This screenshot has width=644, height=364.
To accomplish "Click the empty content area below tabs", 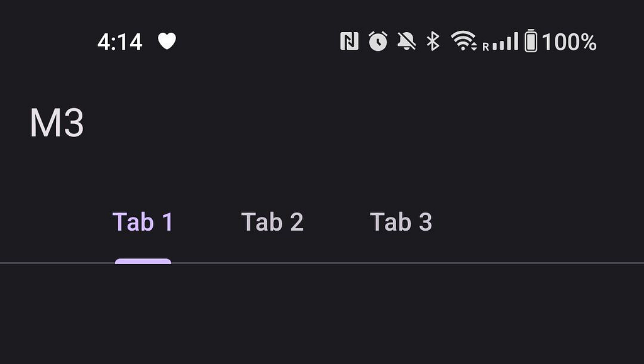I will [322, 314].
